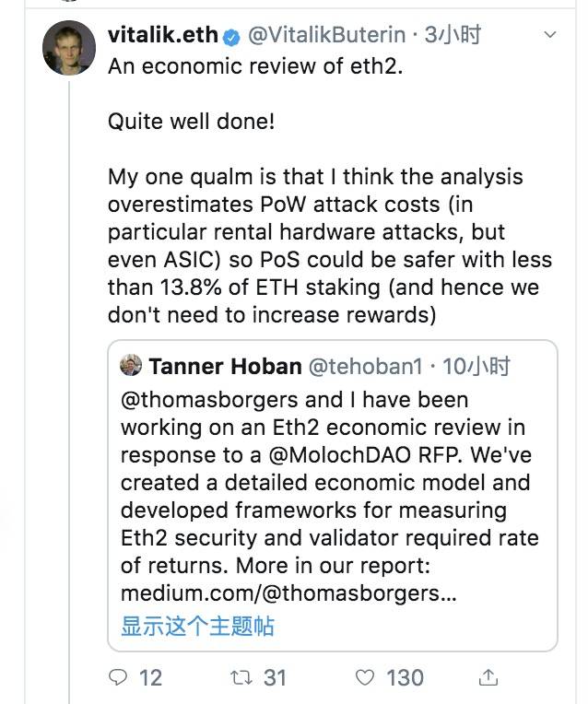588x704 pixels.
Task: Open Vitalik's profile avatar
Action: 69,48
